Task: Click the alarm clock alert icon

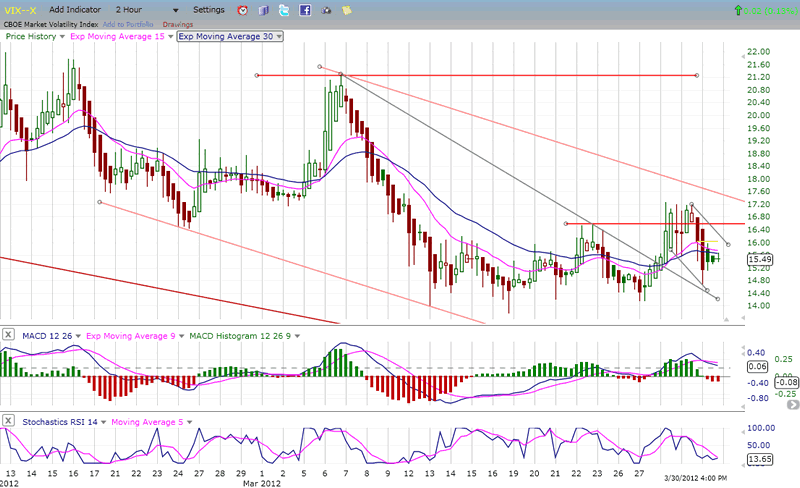Action: pyautogui.click(x=244, y=10)
